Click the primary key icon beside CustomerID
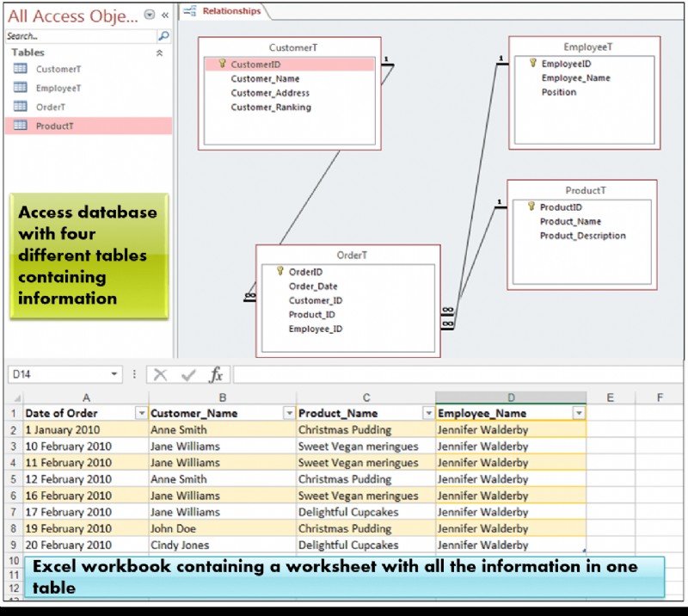Viewport: 688px width, 616px height. point(221,64)
